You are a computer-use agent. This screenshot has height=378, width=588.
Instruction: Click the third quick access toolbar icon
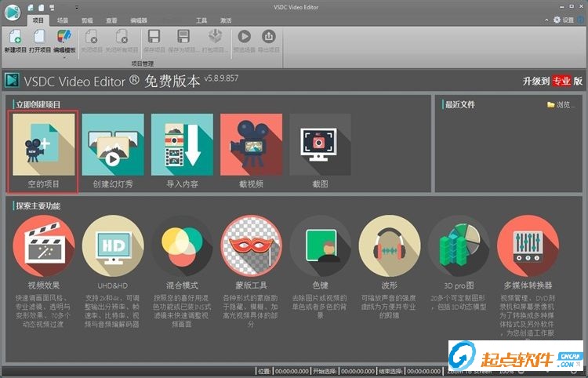click(x=52, y=8)
